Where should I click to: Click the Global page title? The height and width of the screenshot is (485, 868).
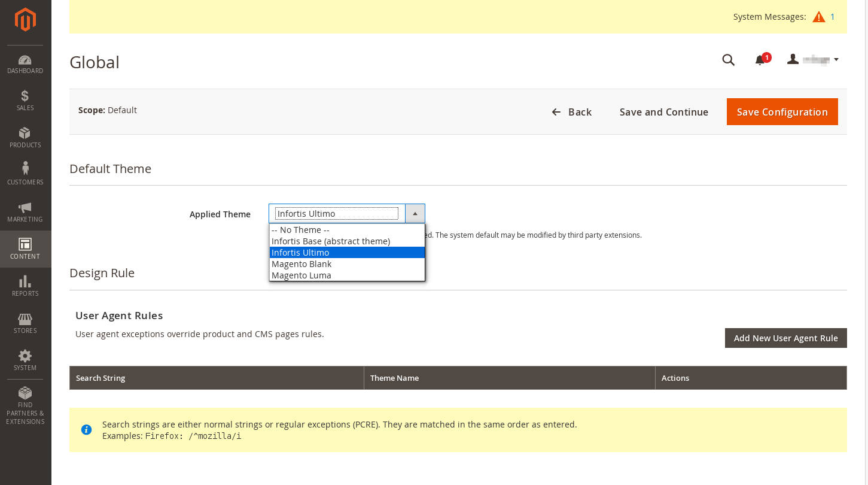pos(95,62)
